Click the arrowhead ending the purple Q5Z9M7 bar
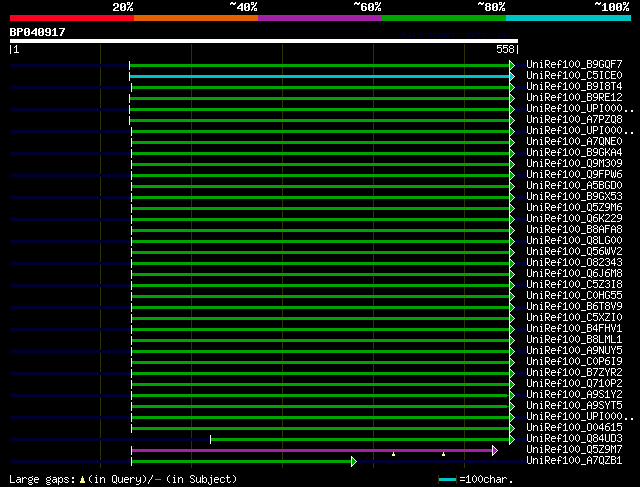The height and width of the screenshot is (487, 640). click(x=494, y=450)
